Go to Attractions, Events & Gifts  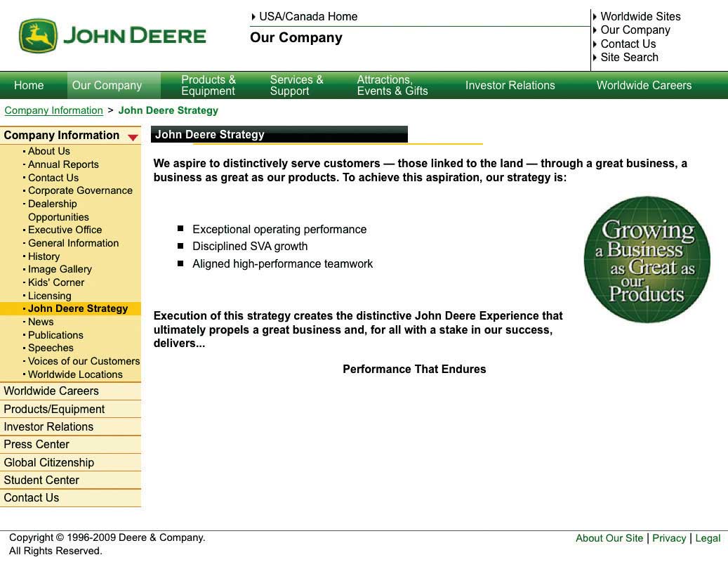392,86
